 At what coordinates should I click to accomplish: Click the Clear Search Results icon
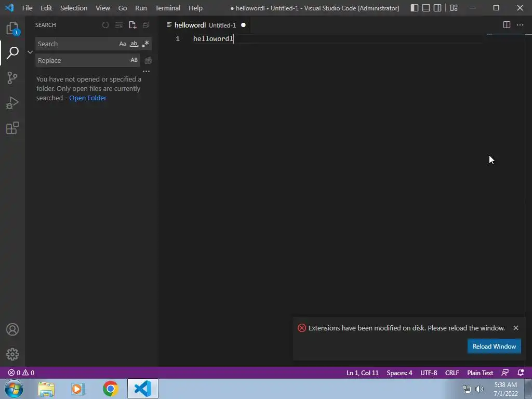point(119,25)
